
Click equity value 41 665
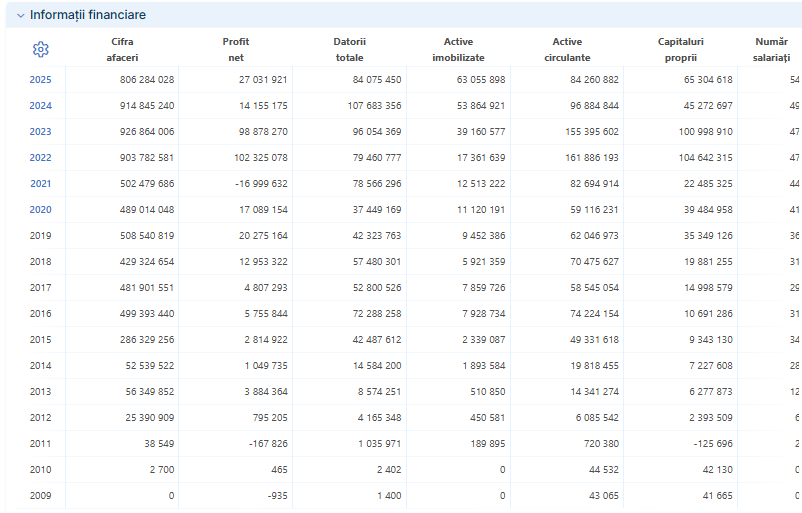point(717,496)
